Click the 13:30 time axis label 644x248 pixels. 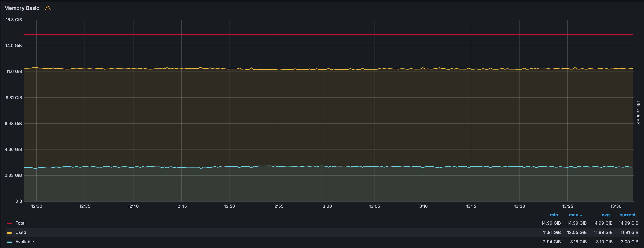(616, 206)
